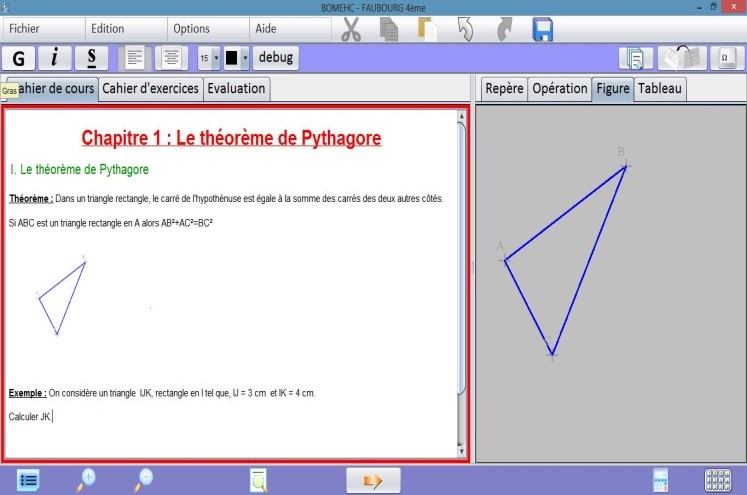Screen dimensions: 747x495
Task: Toggle underline (S) formatting
Action: coord(91,58)
